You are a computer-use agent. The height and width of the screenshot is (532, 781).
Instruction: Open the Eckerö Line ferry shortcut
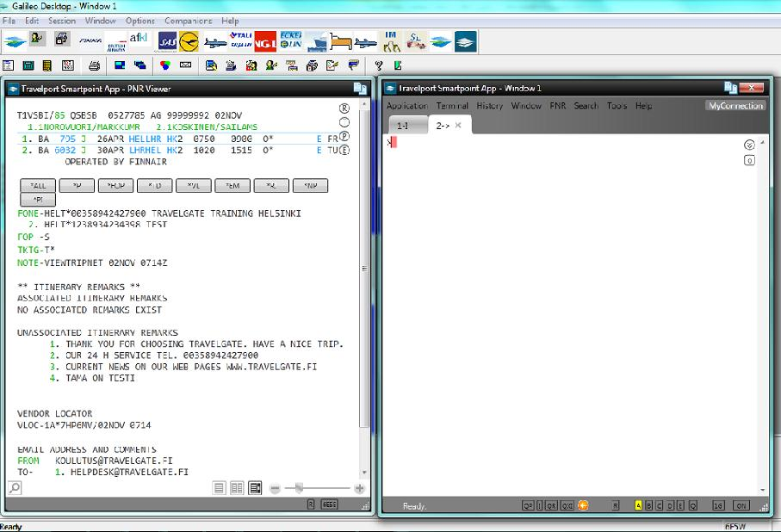coord(291,40)
